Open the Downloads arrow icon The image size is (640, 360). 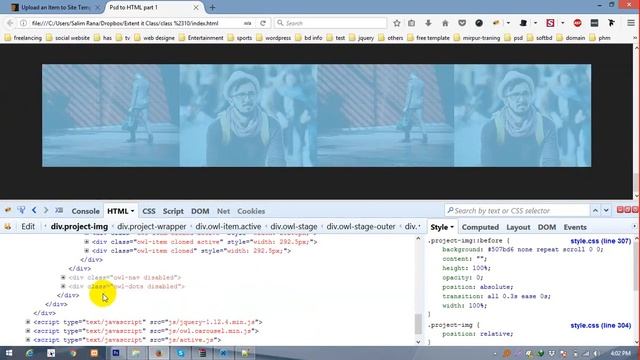pos(428,23)
